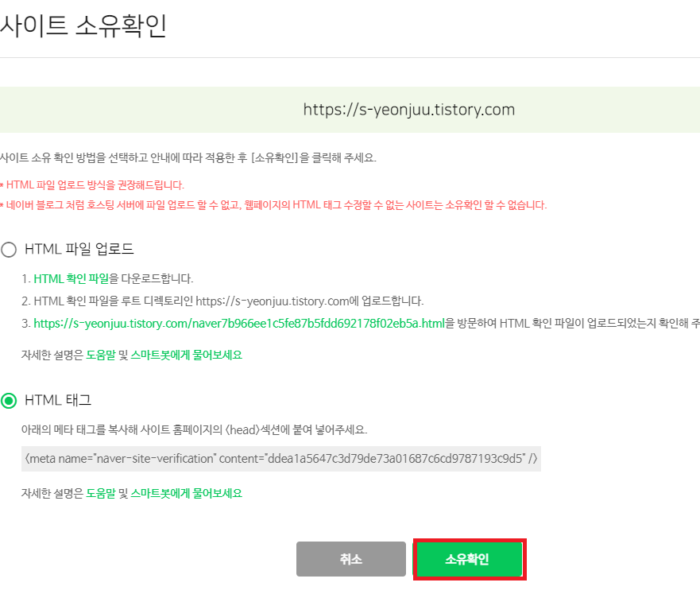Click the 사이트 소유확인 page heading
Image resolution: width=700 pixels, height=598 pixels.
(x=83, y=25)
